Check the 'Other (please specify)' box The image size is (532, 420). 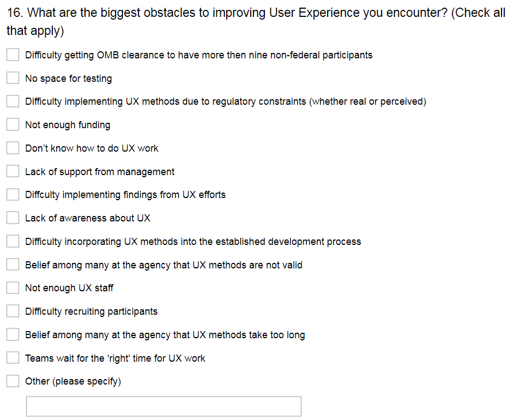(x=13, y=381)
